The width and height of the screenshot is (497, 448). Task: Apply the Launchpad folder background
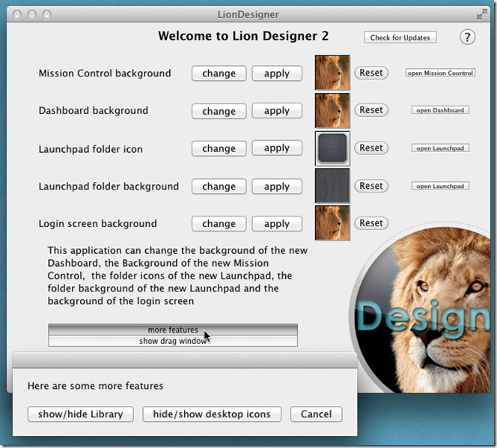tap(277, 187)
